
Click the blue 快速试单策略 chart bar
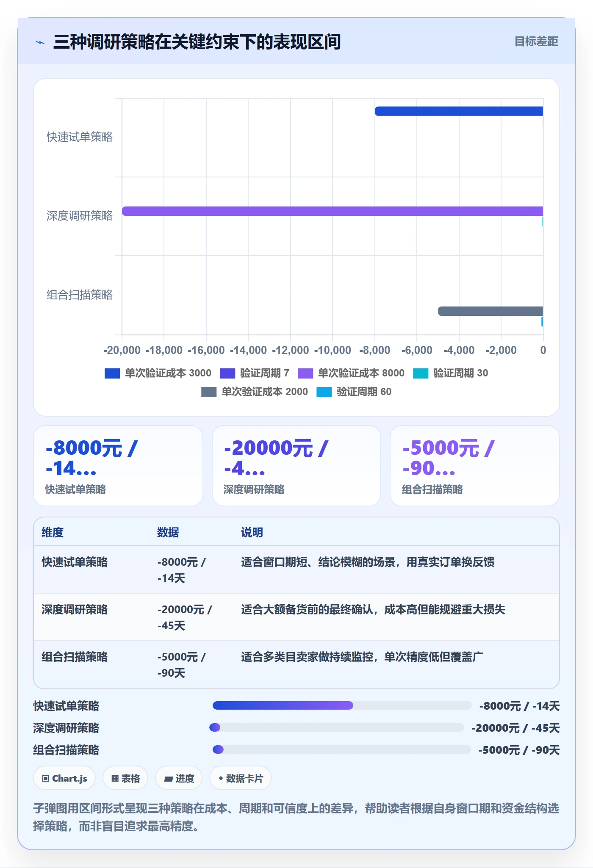459,111
